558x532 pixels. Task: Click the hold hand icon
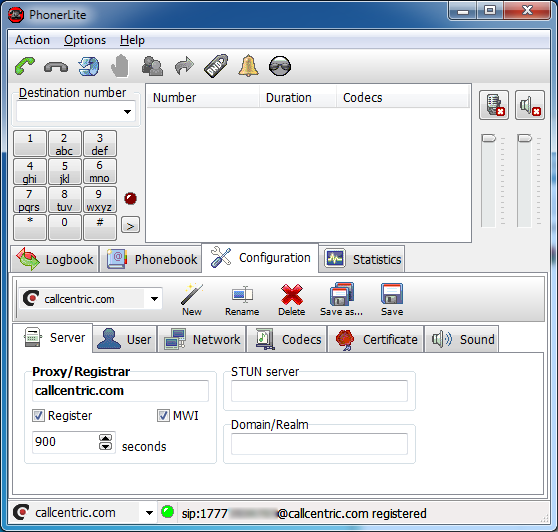point(120,66)
